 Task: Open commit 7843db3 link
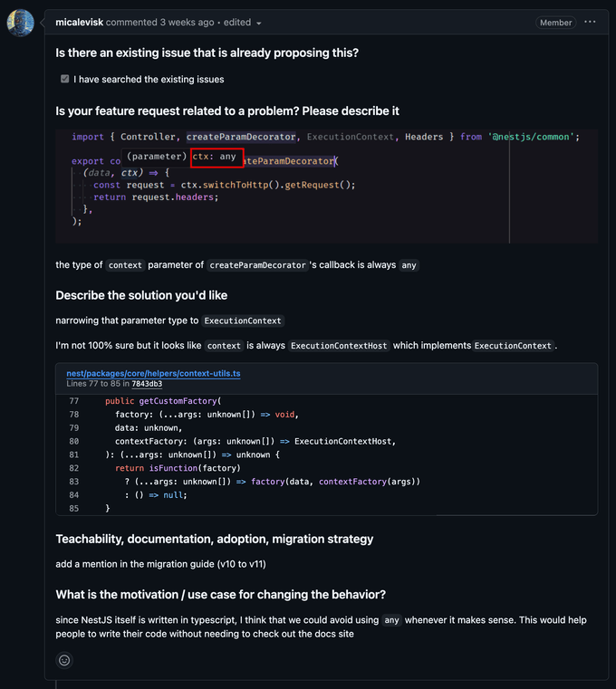(x=147, y=384)
